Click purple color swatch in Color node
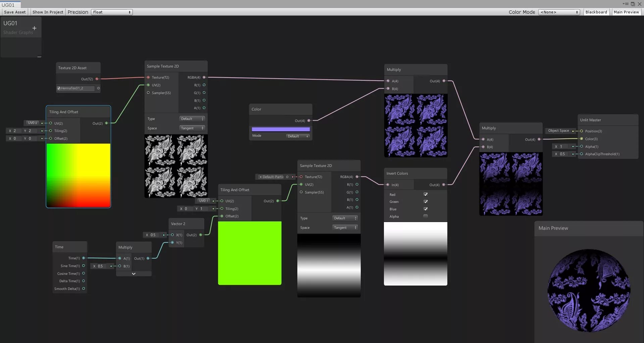 pyautogui.click(x=281, y=129)
